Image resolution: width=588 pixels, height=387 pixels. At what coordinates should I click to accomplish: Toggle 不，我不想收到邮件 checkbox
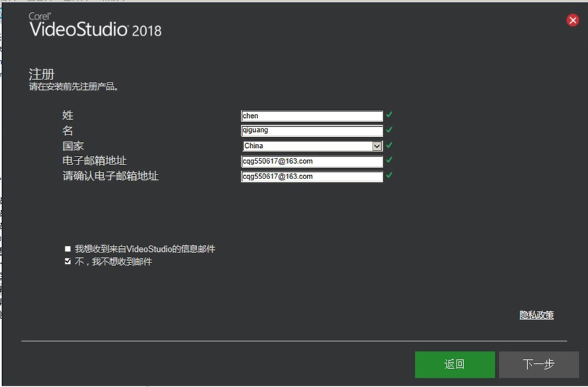pyautogui.click(x=67, y=262)
